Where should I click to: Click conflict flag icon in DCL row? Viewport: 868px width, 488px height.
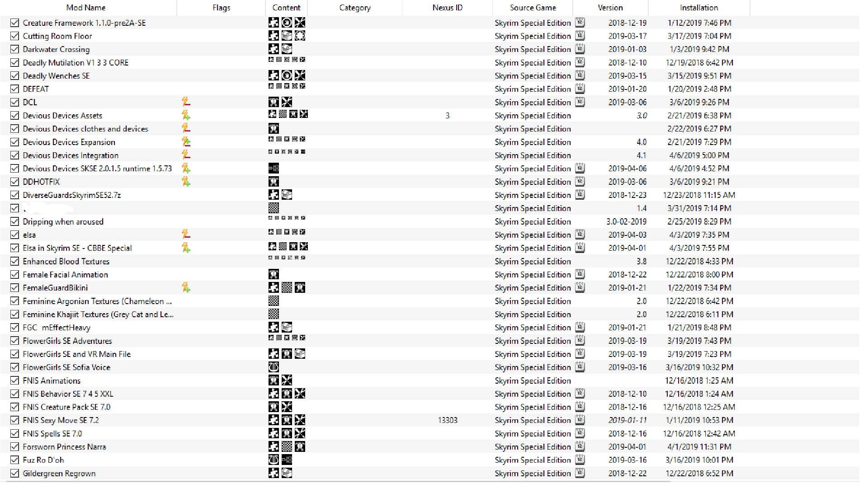[x=186, y=102]
